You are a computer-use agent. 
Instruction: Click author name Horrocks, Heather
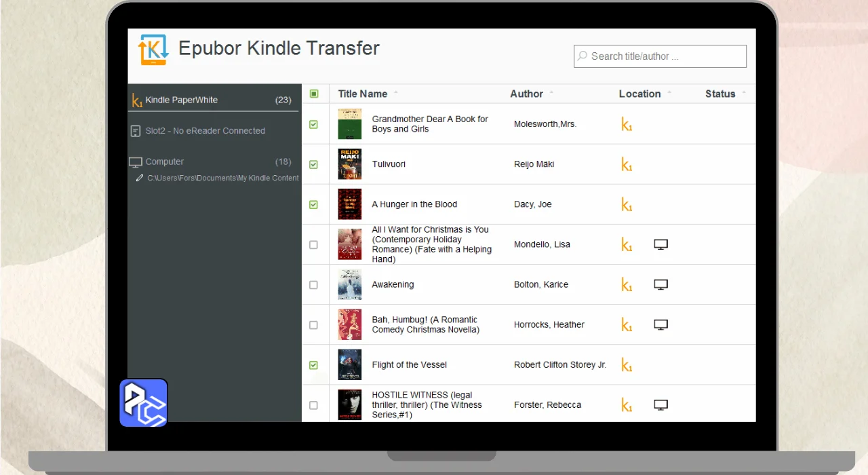click(549, 324)
